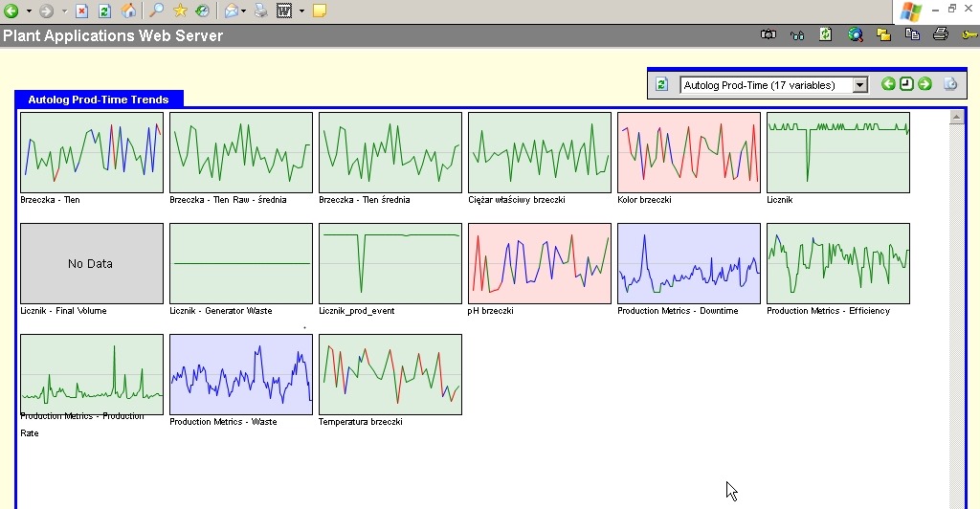Screen dimensions: 980x509
Task: Move to the previous time period, green left arrow
Action: click(888, 83)
